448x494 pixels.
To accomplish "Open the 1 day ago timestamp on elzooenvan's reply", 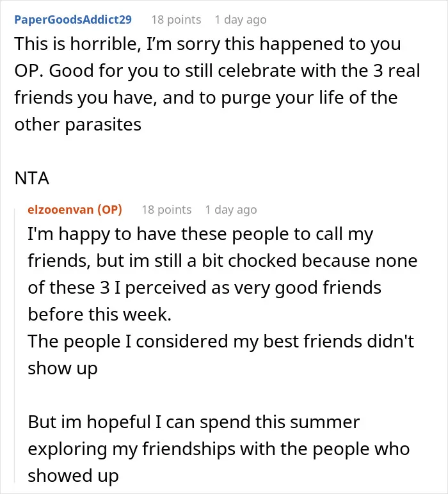I will tap(231, 209).
